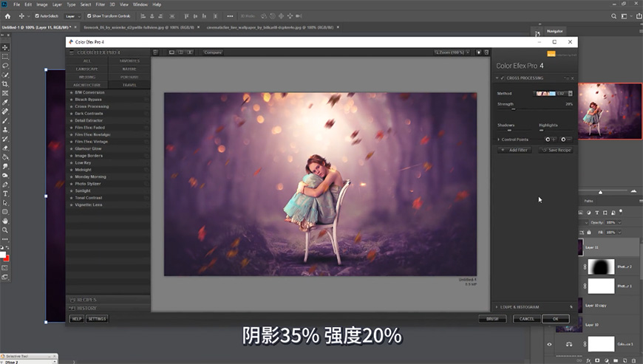Click the align left edges icon
Screen dimensions: 643x364
143,16
